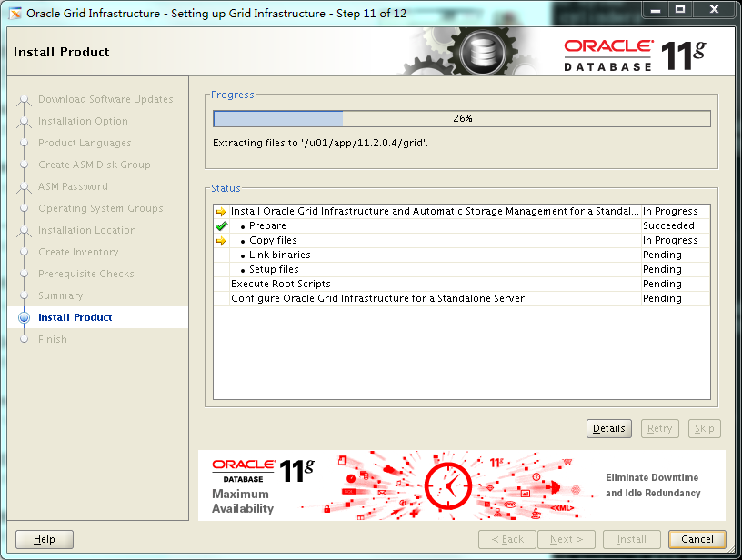Open the Summary step

point(61,295)
